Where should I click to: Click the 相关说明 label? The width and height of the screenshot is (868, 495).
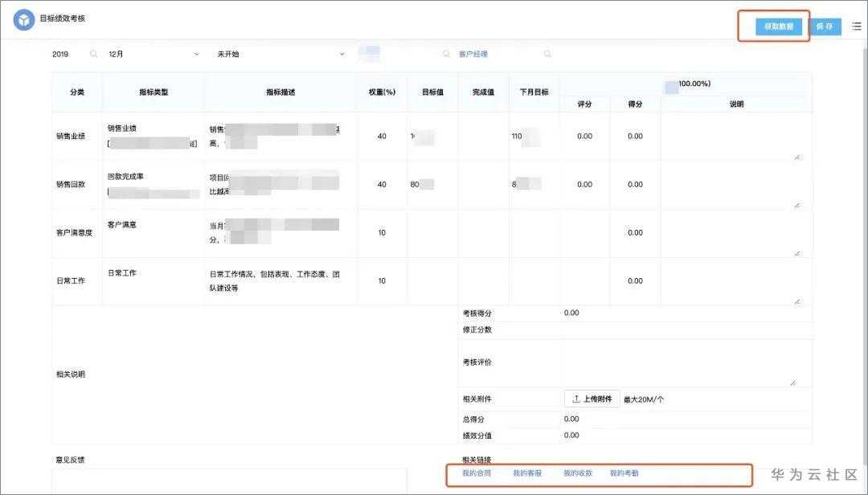pos(70,374)
